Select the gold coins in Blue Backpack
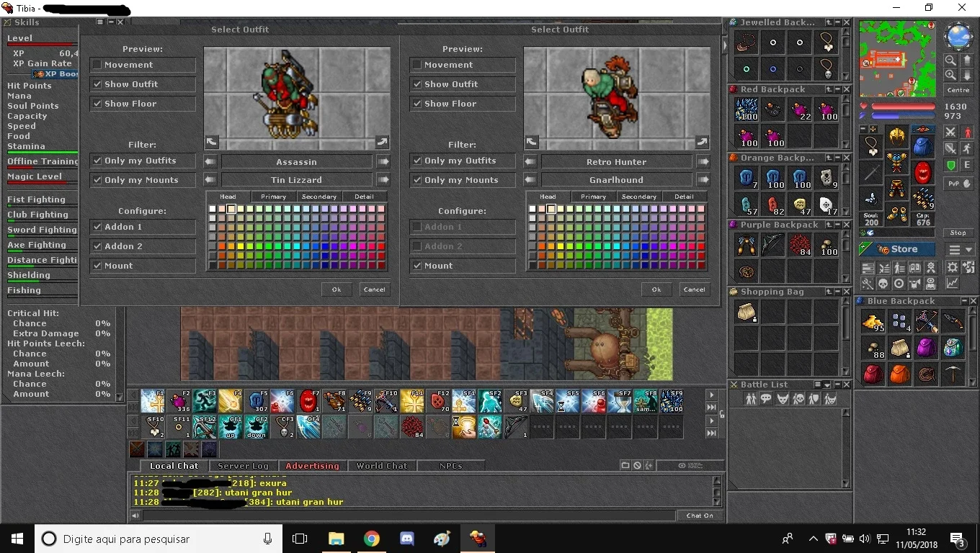 click(873, 321)
